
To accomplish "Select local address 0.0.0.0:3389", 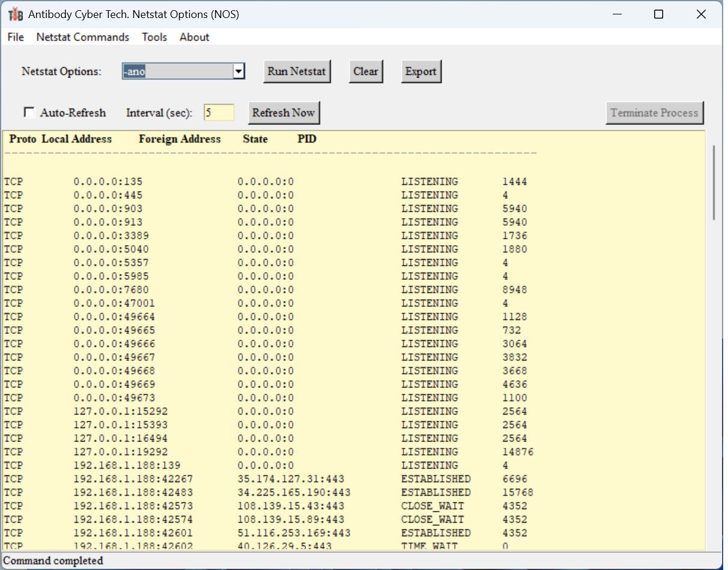I will click(x=111, y=235).
